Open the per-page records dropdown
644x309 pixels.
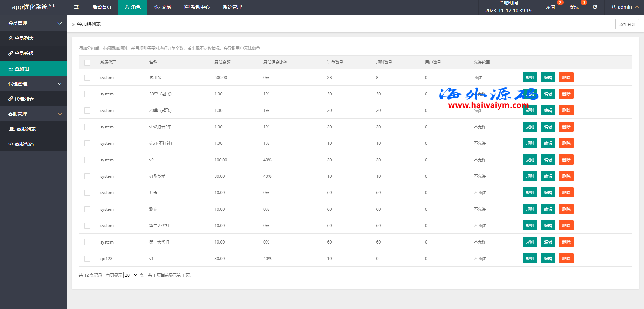tap(131, 275)
